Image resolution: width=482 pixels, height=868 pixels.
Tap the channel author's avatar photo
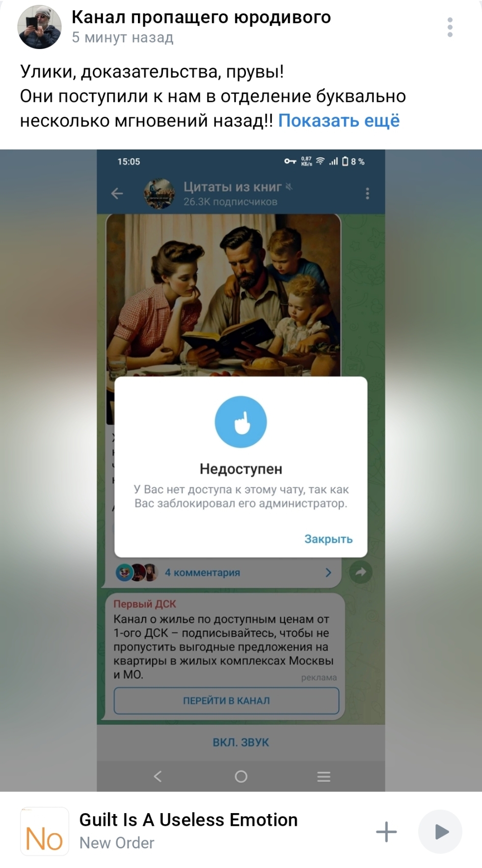click(x=39, y=27)
